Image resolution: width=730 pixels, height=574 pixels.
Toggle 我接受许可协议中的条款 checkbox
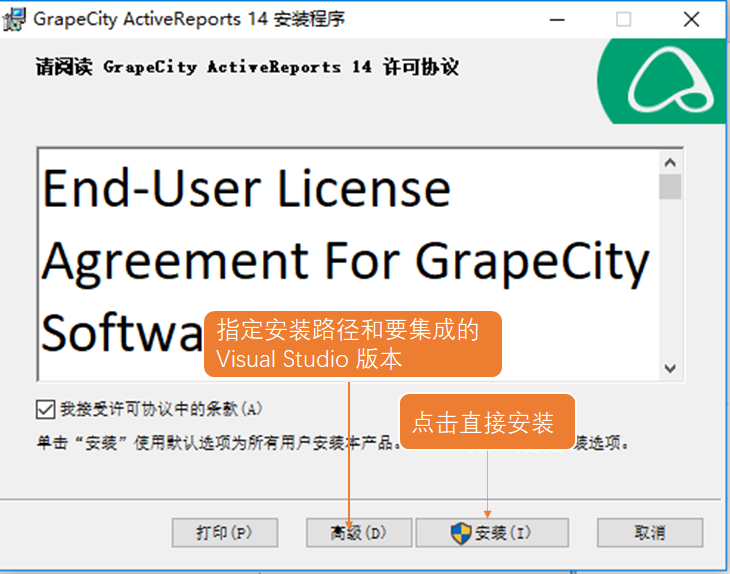(x=45, y=410)
